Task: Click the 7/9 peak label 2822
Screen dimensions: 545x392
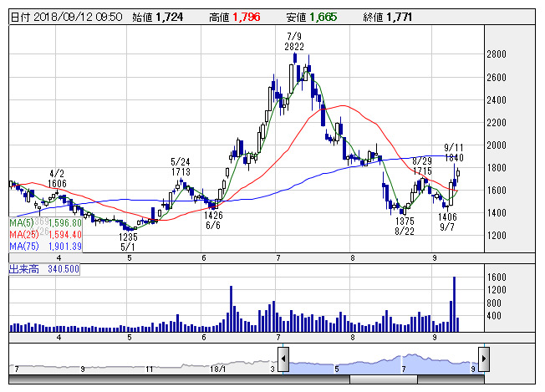Action: [293, 48]
